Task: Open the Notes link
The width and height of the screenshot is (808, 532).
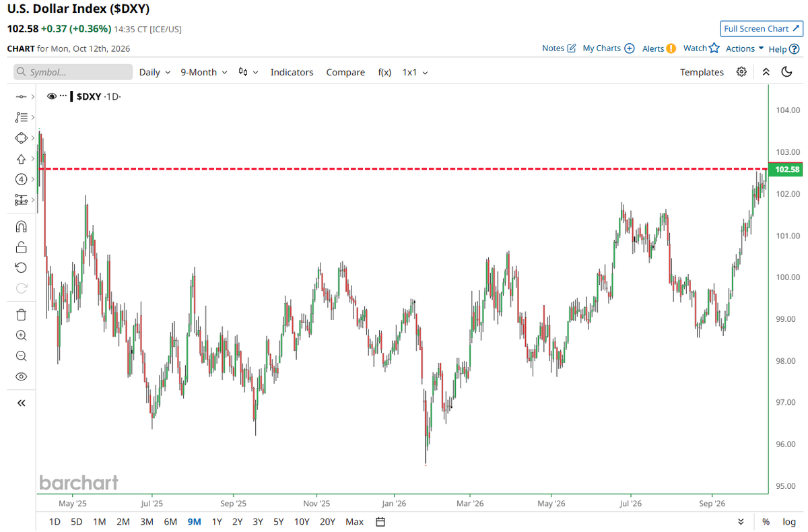Action: coord(559,48)
